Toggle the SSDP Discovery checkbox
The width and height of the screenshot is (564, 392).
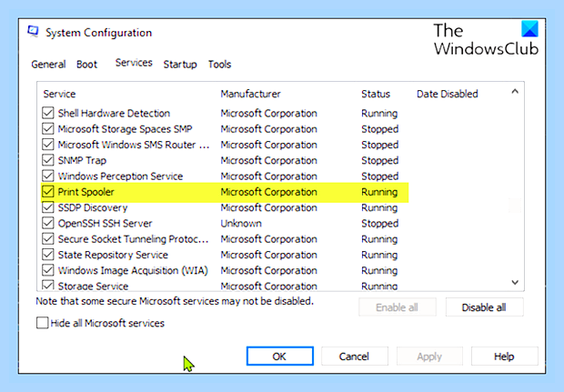click(48, 207)
